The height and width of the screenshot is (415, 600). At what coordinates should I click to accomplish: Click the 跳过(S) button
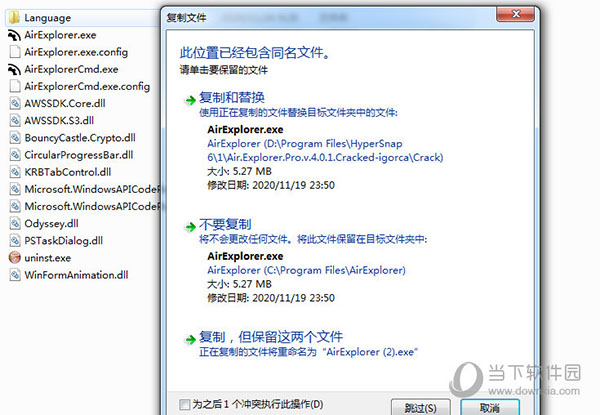[421, 408]
